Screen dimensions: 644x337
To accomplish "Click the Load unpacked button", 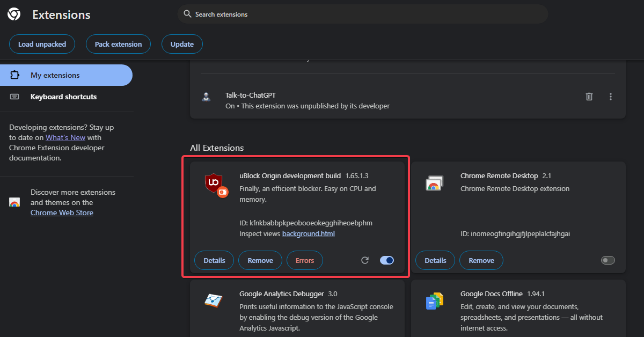I will click(x=42, y=44).
